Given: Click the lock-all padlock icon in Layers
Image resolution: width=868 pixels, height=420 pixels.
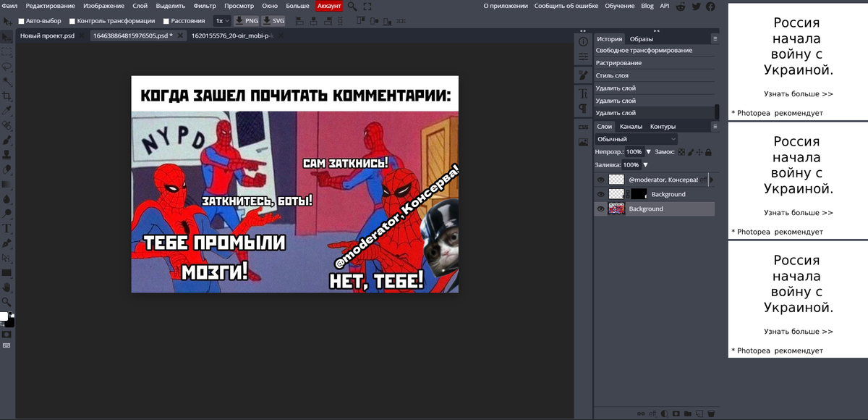Looking at the screenshot, I should (x=708, y=152).
